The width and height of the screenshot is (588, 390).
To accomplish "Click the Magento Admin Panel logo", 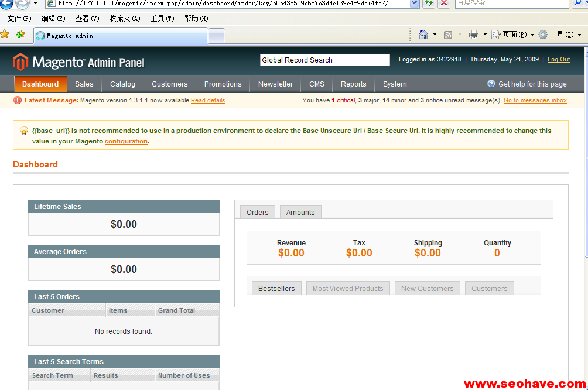I will point(78,62).
